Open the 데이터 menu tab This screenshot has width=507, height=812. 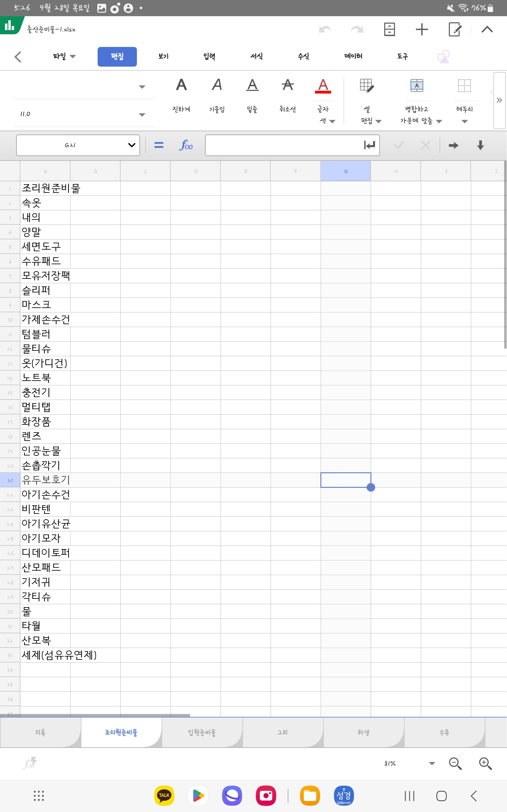[x=353, y=56]
